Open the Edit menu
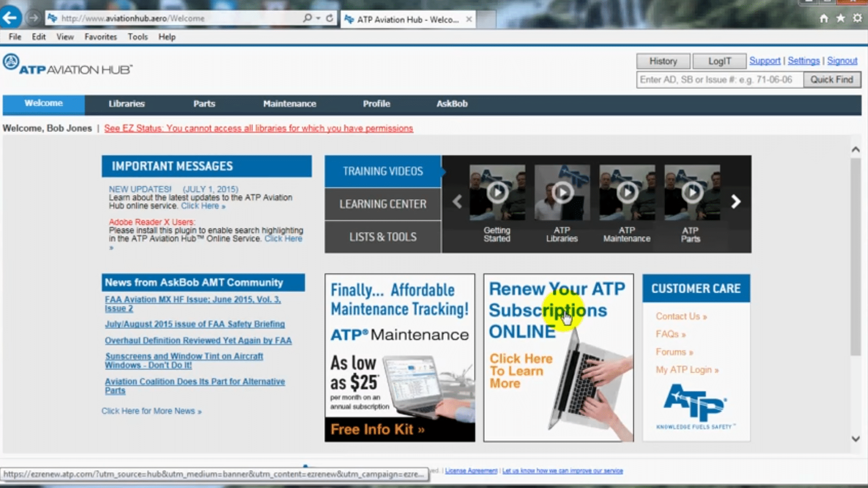The width and height of the screenshot is (868, 488). [x=38, y=37]
